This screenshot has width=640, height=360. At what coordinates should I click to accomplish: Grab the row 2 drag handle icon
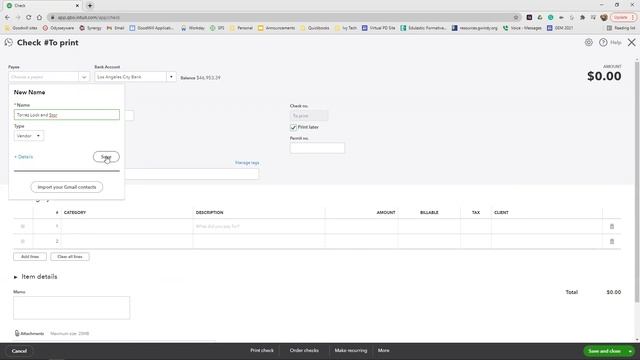point(23,242)
